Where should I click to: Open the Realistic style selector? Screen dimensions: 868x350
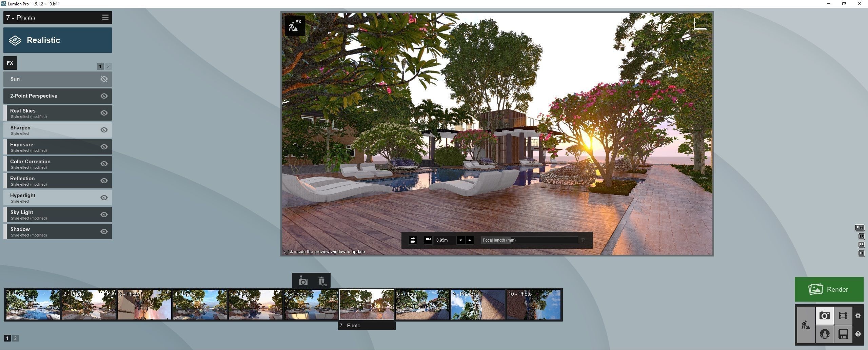click(58, 40)
